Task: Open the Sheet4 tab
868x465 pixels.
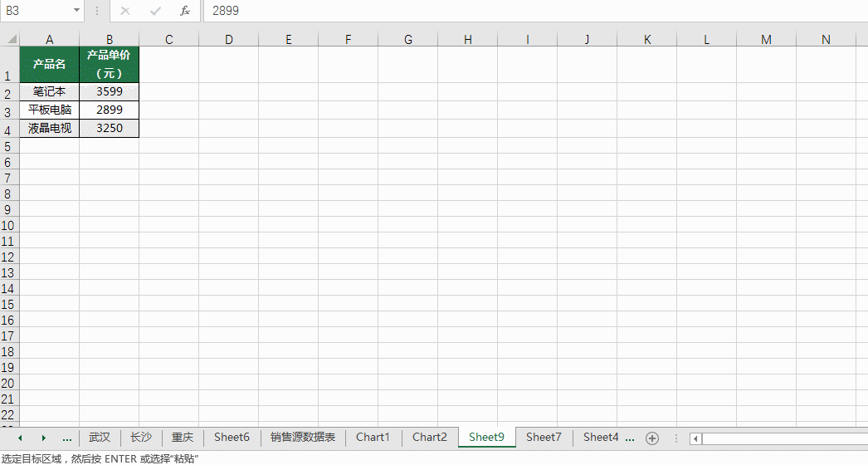Action: [601, 438]
